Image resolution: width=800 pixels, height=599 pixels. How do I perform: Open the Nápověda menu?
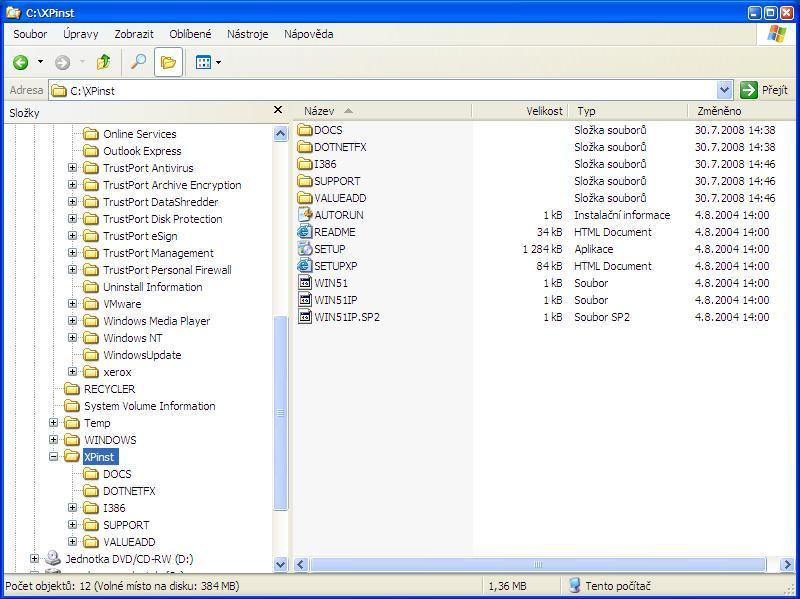[x=309, y=34]
